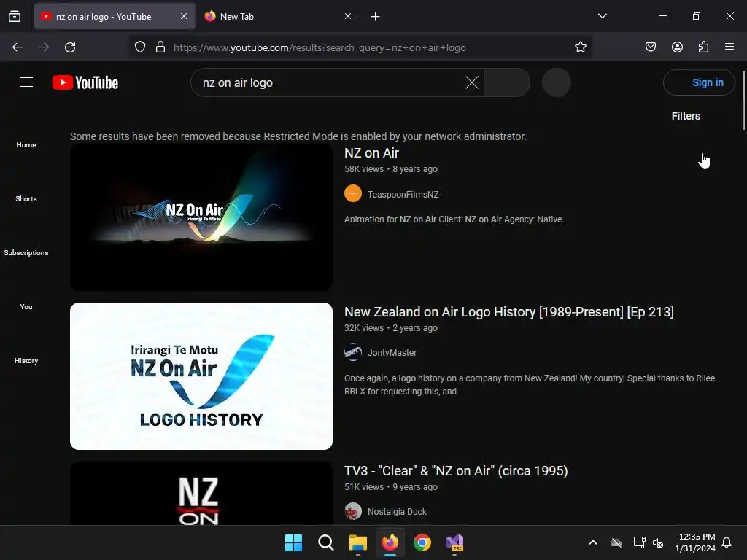Open Windows taskbar search
Viewport: 747px width, 560px height.
click(x=326, y=542)
